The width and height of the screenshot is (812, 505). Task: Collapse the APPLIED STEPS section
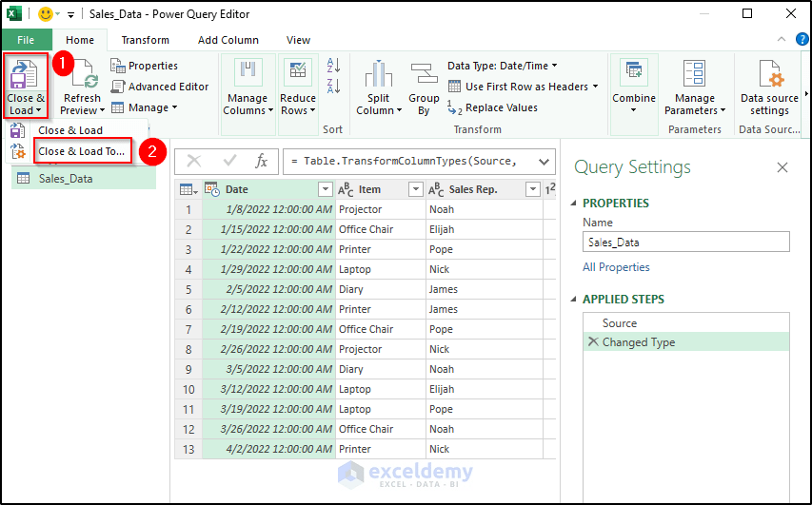coord(573,300)
